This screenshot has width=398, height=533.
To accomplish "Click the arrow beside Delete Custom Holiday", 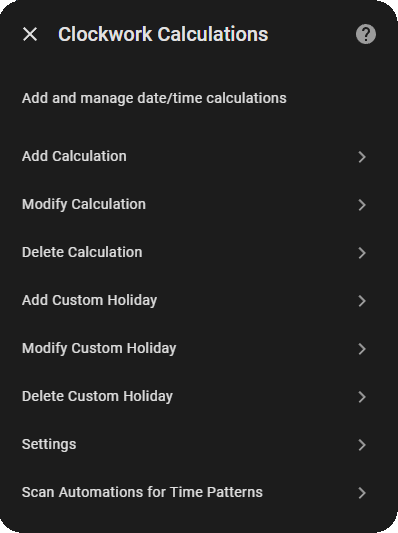I will pos(362,397).
